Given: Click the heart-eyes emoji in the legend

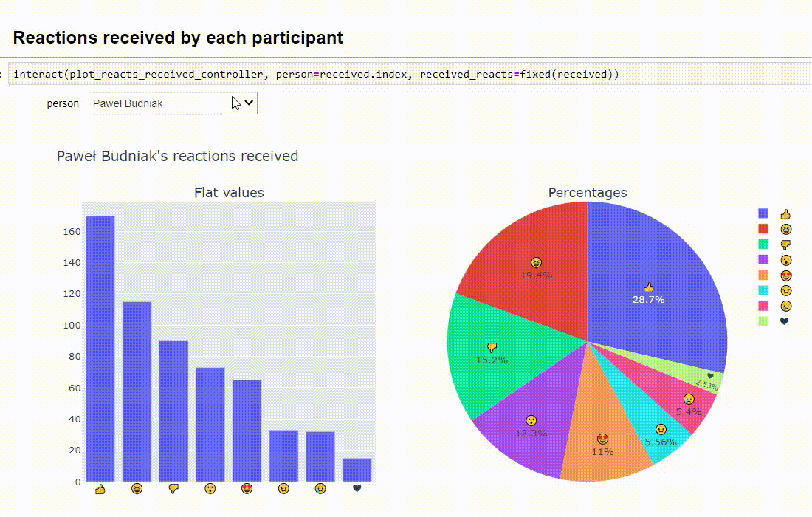Looking at the screenshot, I should [x=784, y=275].
